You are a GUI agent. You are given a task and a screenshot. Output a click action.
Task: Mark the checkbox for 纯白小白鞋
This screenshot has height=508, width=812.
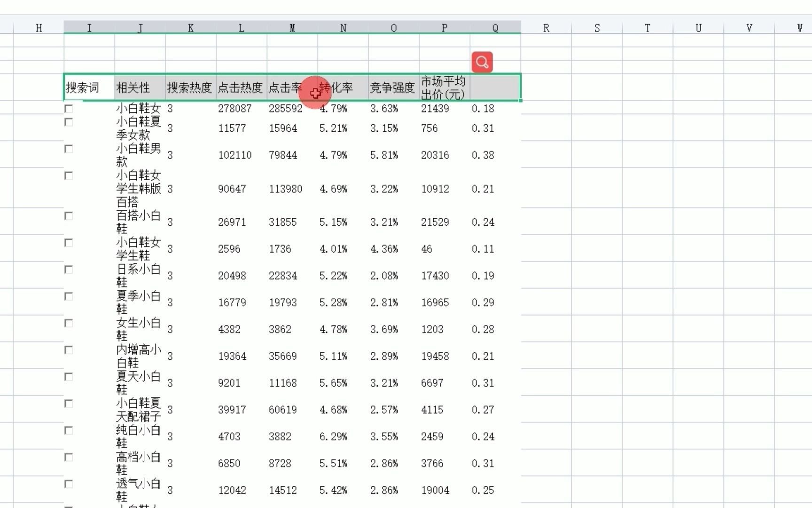[x=69, y=430]
